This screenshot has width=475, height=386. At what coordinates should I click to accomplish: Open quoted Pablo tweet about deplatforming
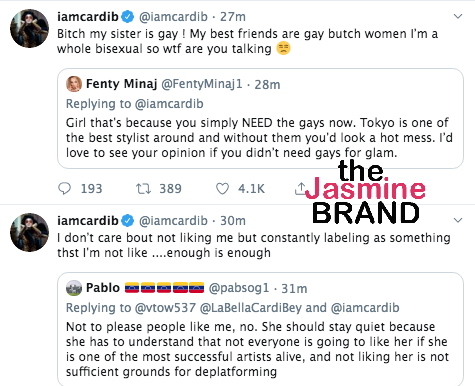pos(257,349)
